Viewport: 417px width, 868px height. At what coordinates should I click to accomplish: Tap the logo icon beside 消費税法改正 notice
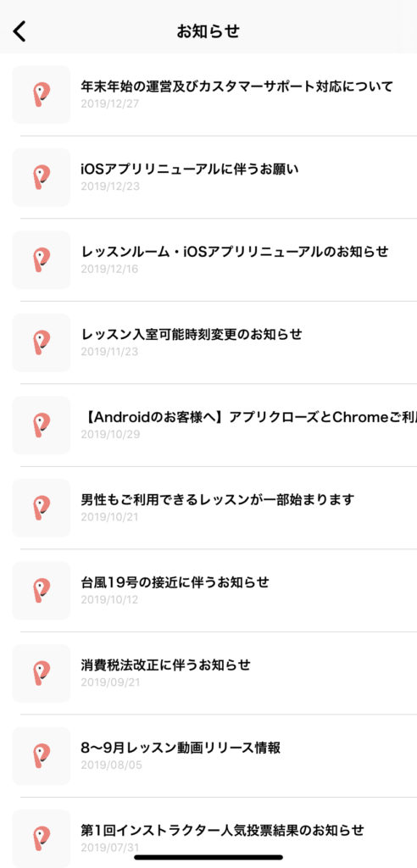point(42,673)
